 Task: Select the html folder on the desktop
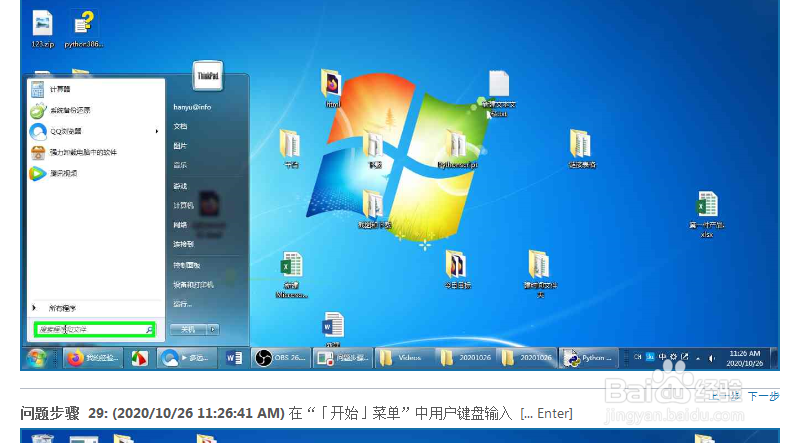point(332,88)
